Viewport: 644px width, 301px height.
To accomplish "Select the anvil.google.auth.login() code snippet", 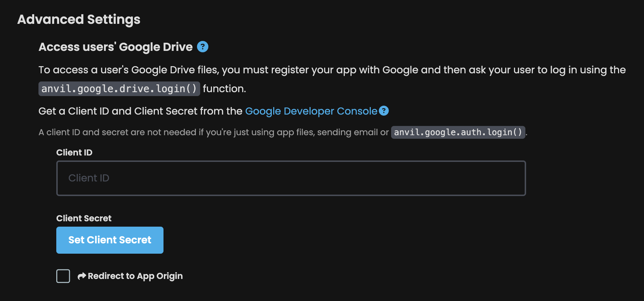I will pyautogui.click(x=458, y=132).
